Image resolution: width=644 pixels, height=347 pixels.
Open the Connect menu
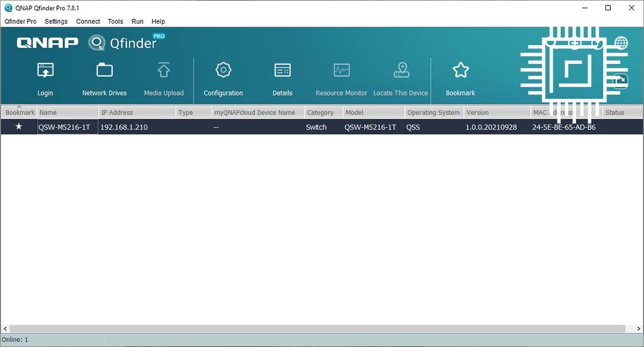point(88,21)
